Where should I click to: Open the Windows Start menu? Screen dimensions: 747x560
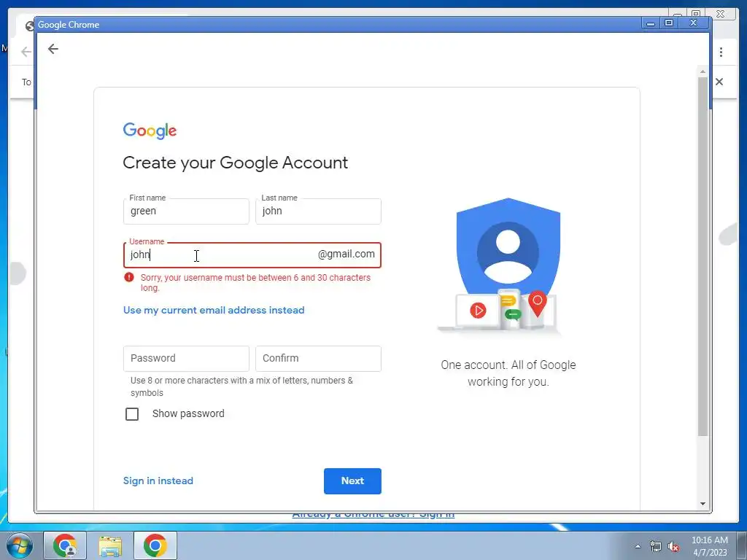pyautogui.click(x=20, y=545)
